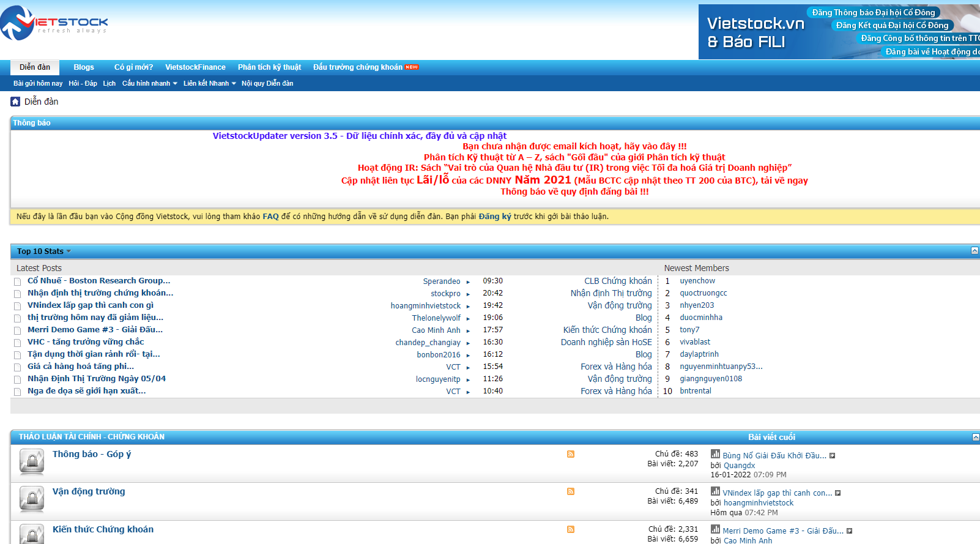Open Lịch calendar link
Image resolution: width=980 pixels, height=544 pixels.
click(110, 83)
